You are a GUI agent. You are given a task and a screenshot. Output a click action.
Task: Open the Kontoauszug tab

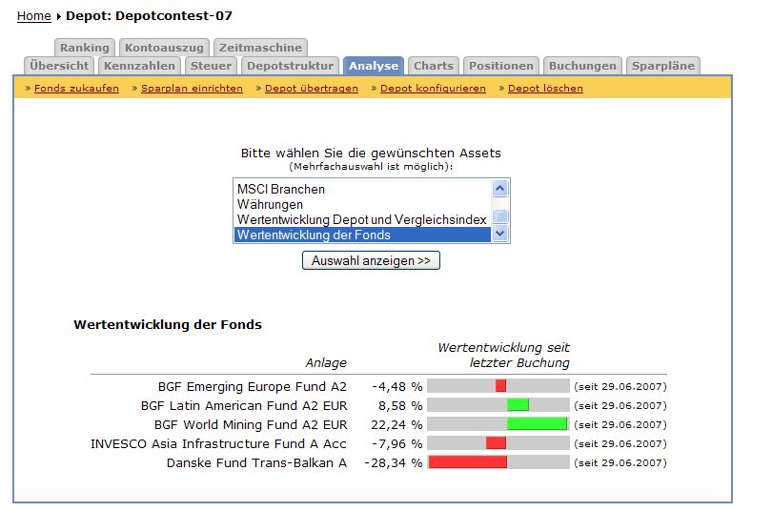click(164, 48)
